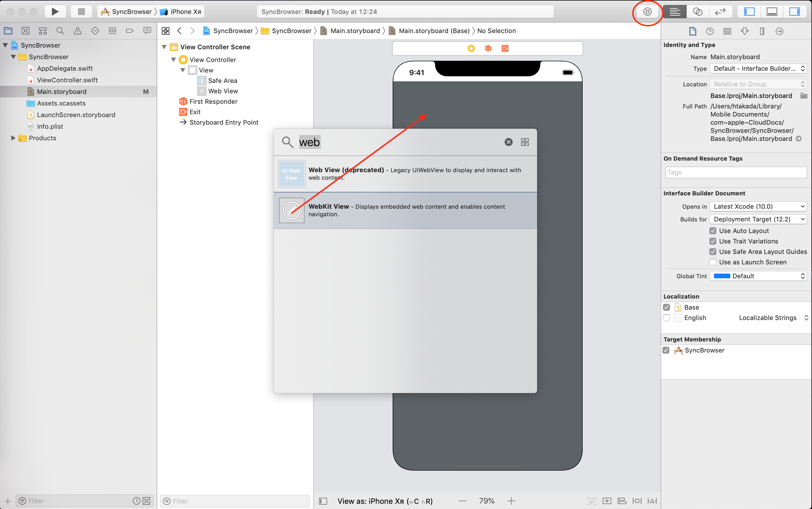Click the Run (play) button
This screenshot has height=509, width=812.
pos(55,11)
